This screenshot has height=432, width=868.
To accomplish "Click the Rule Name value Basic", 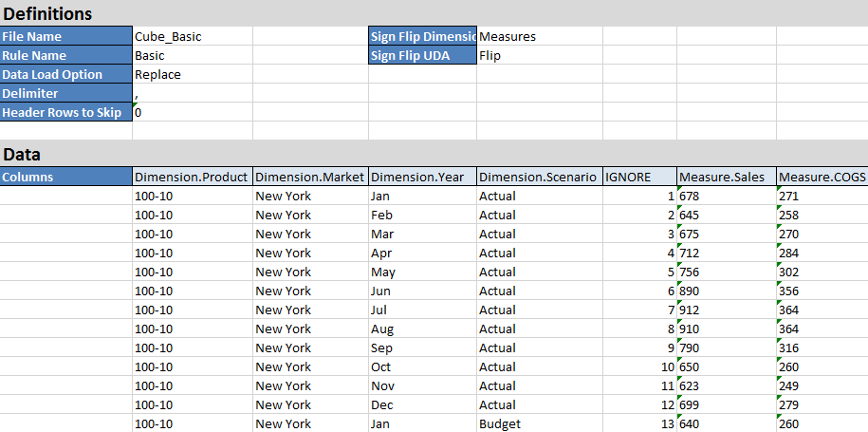I will point(192,55).
